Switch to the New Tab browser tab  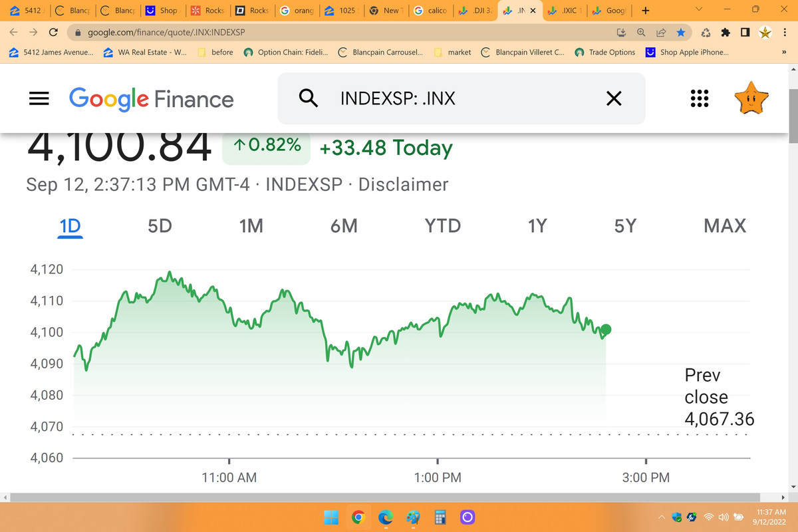[x=386, y=11]
